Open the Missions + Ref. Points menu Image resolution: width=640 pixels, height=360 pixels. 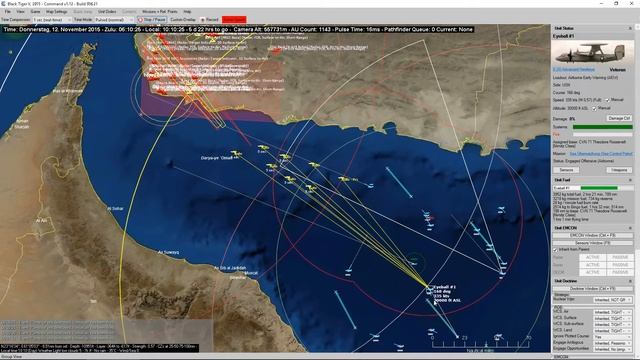point(160,12)
